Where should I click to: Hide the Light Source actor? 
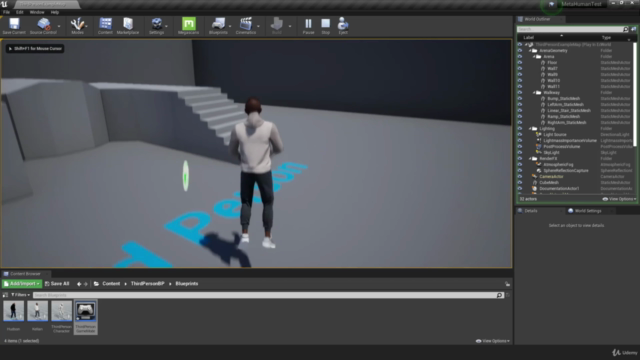click(520, 135)
